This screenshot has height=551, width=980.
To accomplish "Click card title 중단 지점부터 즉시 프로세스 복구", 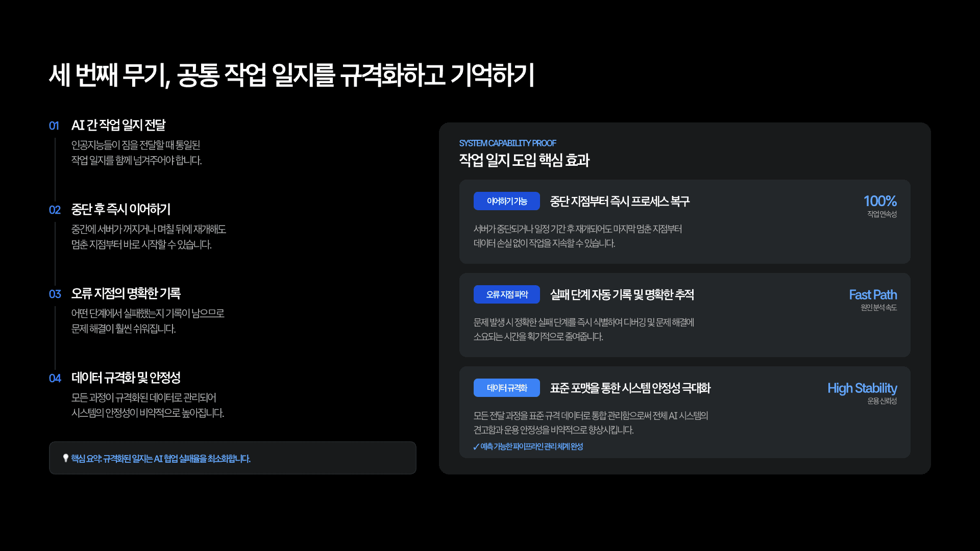I will coord(620,201).
